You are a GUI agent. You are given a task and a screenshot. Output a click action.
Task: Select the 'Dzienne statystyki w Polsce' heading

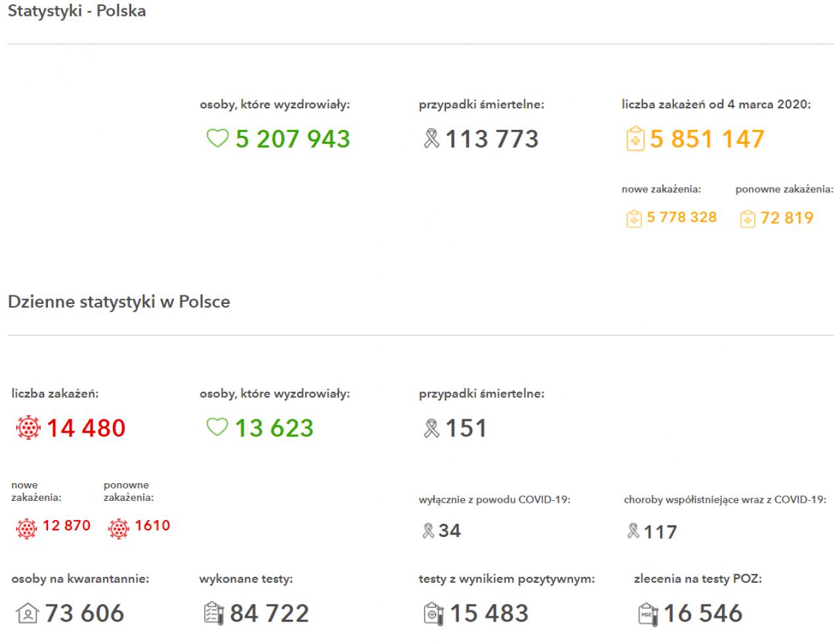tap(119, 302)
